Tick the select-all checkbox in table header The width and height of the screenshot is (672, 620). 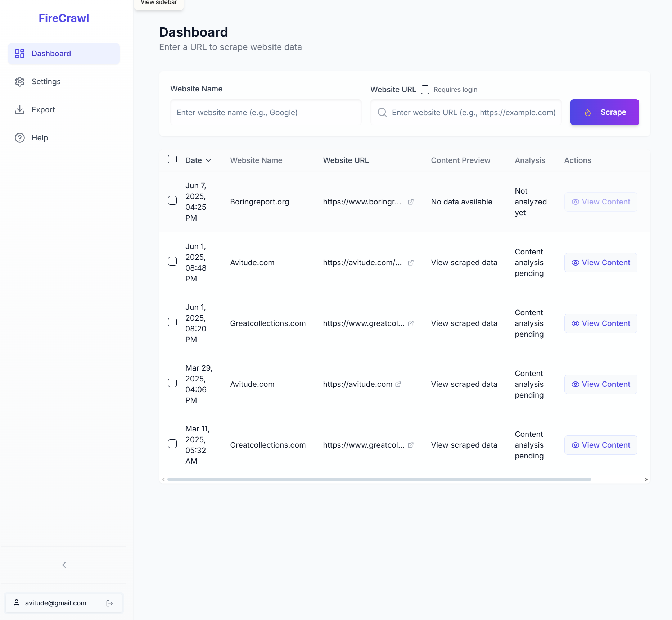[172, 159]
